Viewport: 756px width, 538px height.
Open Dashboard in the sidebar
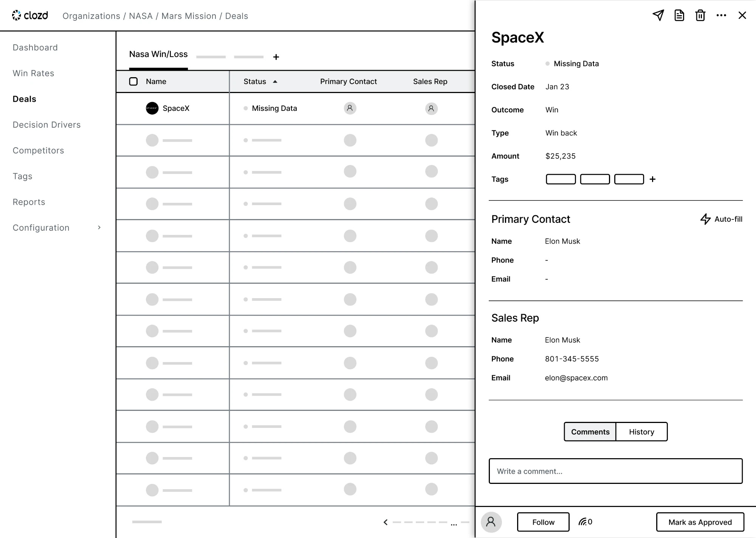click(x=35, y=48)
